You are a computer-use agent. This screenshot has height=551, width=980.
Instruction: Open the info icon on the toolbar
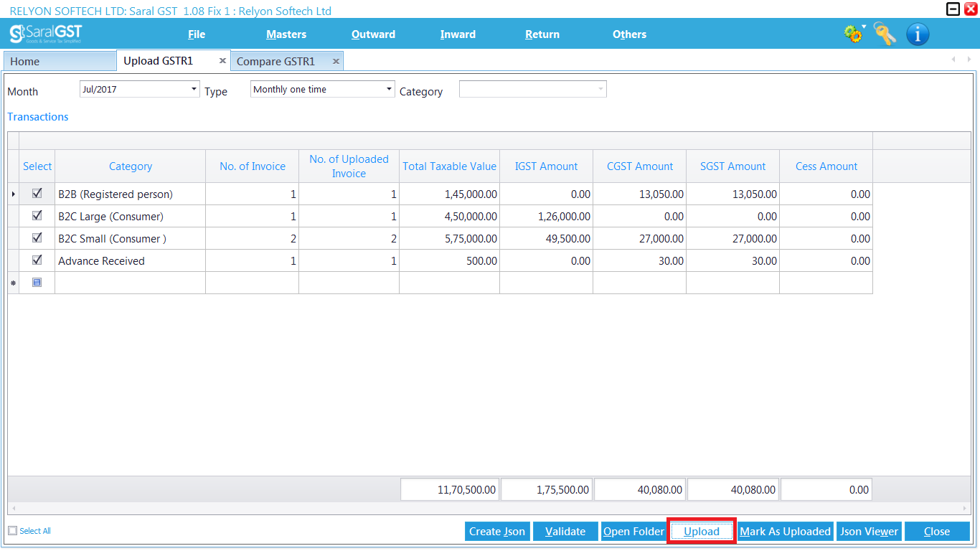918,34
